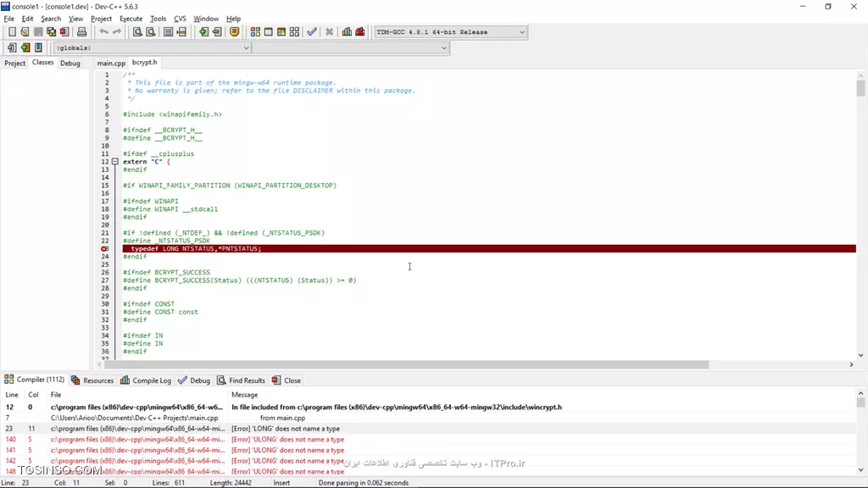Open the Debug bottom panel tab
This screenshot has height=488, width=868.
point(194,380)
